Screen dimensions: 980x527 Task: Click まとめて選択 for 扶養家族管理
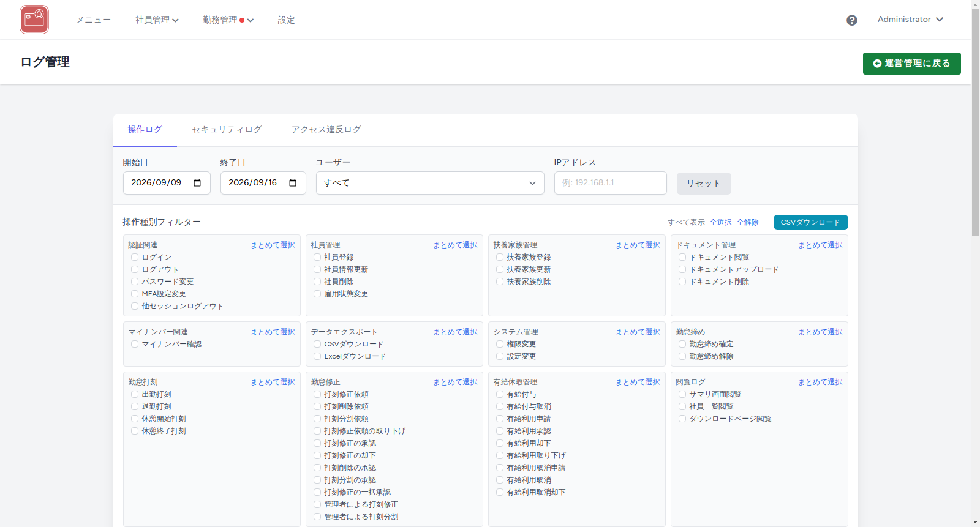pyautogui.click(x=638, y=245)
